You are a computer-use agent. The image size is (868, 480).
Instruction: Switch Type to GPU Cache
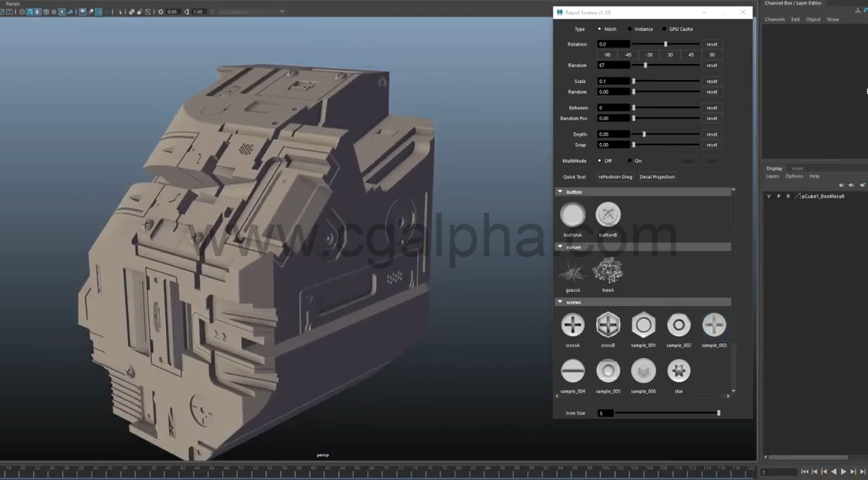(x=662, y=28)
